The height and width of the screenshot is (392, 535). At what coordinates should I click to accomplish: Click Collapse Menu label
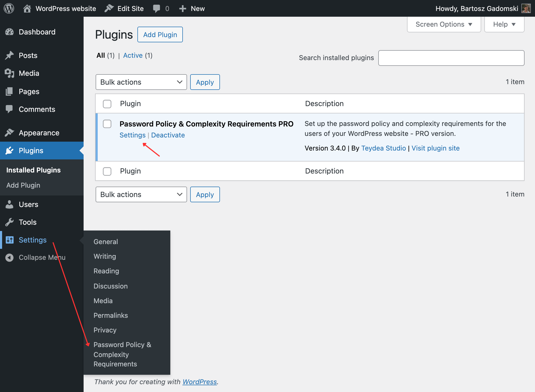42,257
